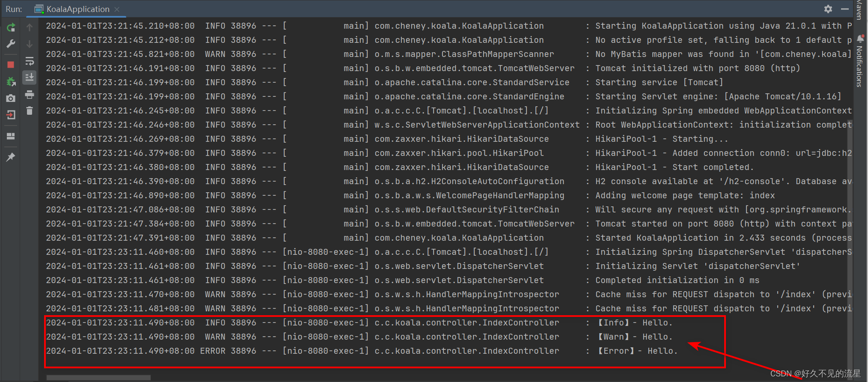868x382 pixels.
Task: Click 'Started KoalaApplication in 2.433 seconds' line
Action: (723, 238)
